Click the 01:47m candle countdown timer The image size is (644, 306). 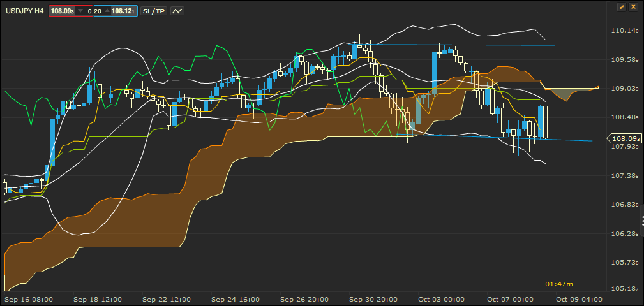559,284
